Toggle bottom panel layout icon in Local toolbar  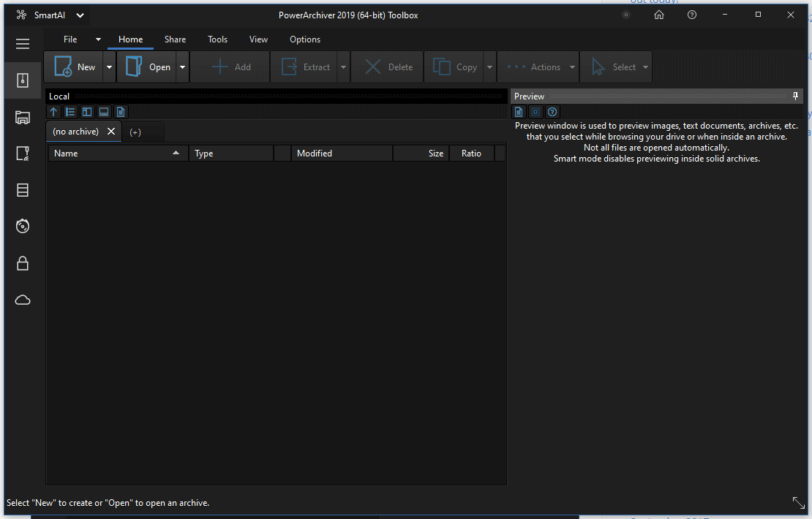point(104,112)
